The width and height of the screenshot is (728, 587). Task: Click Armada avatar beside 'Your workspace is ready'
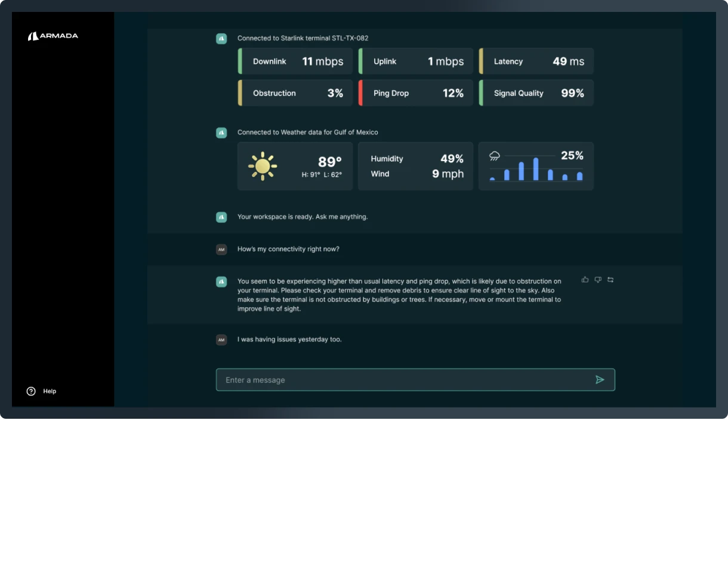coord(221,217)
